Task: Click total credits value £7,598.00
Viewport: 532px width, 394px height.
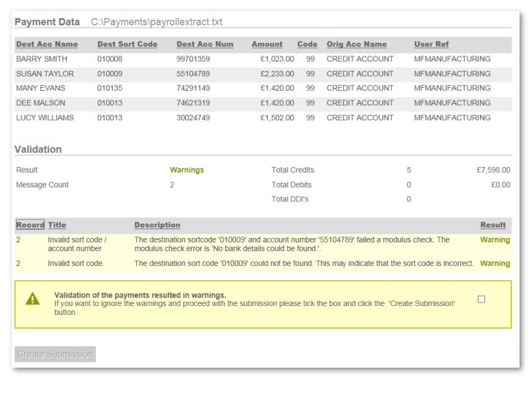Action: tap(493, 170)
